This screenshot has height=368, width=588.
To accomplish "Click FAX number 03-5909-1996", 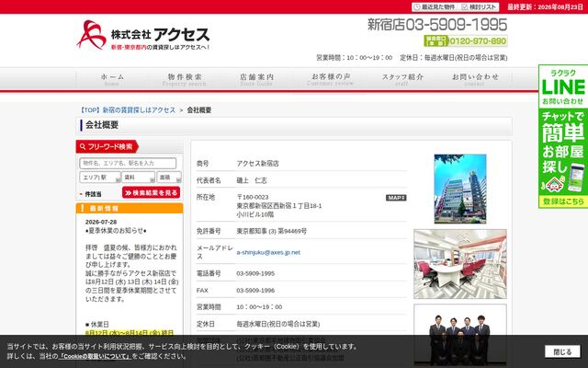I will point(255,291).
